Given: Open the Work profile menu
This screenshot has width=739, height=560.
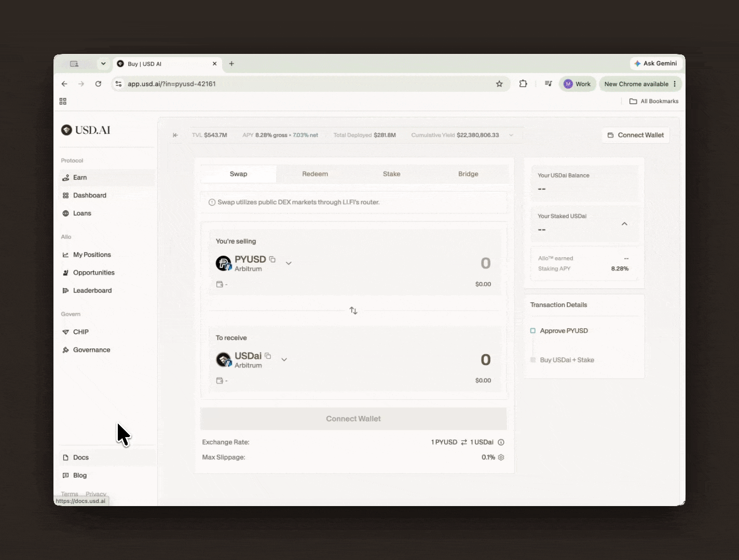Looking at the screenshot, I should 578,84.
